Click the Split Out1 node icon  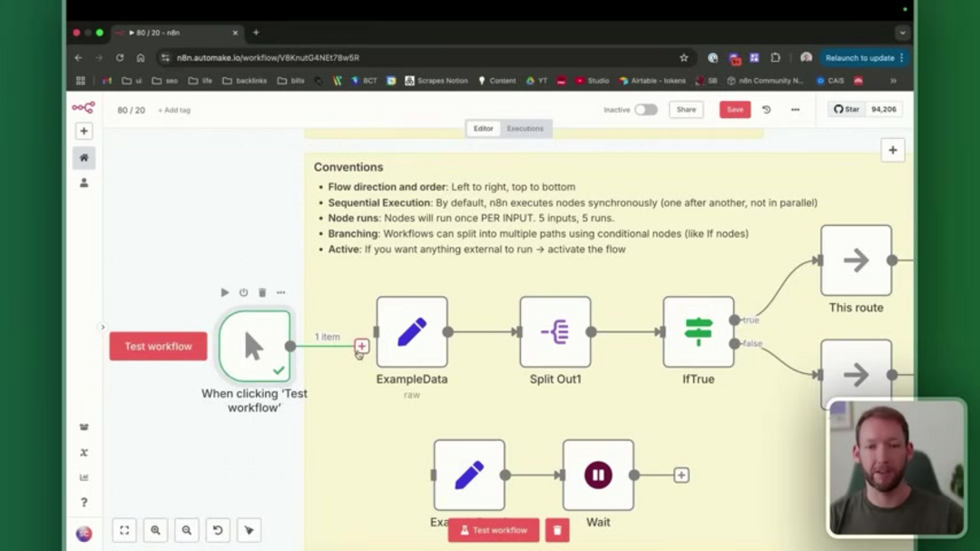pos(554,332)
